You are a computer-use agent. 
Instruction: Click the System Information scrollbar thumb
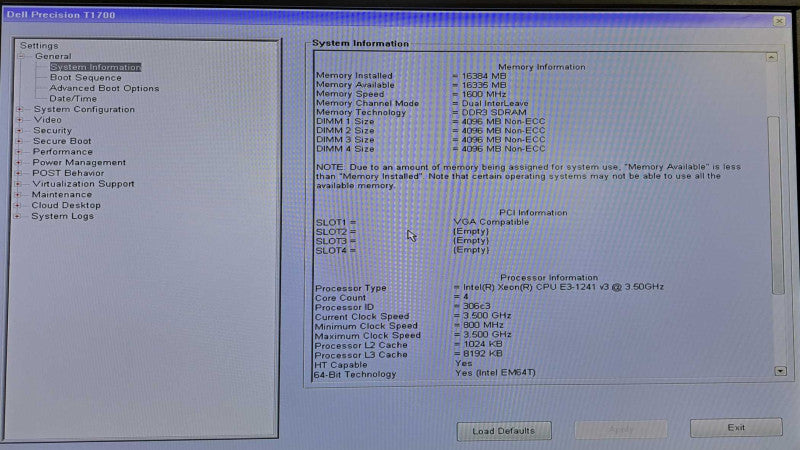(x=777, y=205)
